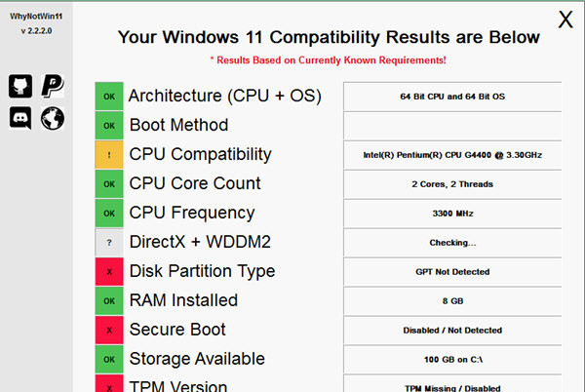Click the 'Disabled / Not Detected' result

[x=452, y=330]
